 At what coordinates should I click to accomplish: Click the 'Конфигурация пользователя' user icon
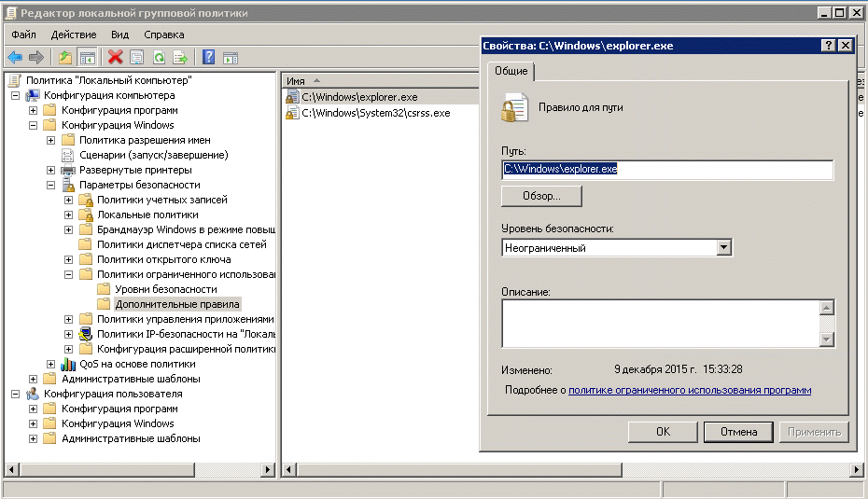(33, 394)
